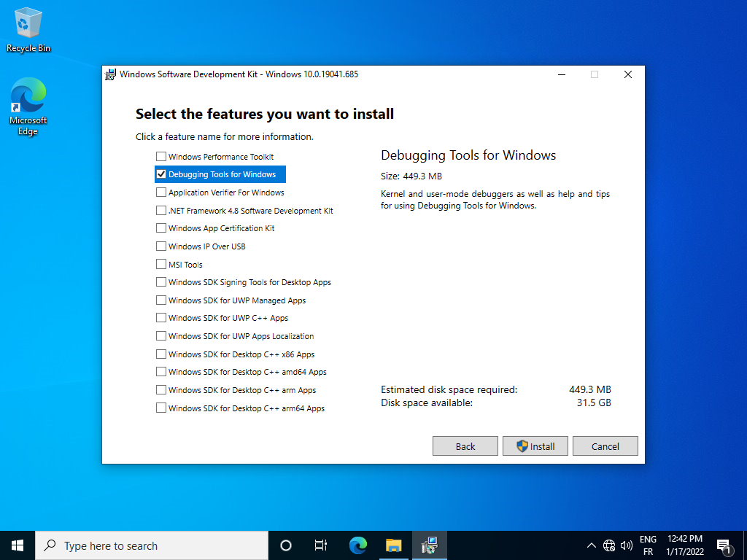
Task: Switch the ENG FR input language
Action: (648, 545)
